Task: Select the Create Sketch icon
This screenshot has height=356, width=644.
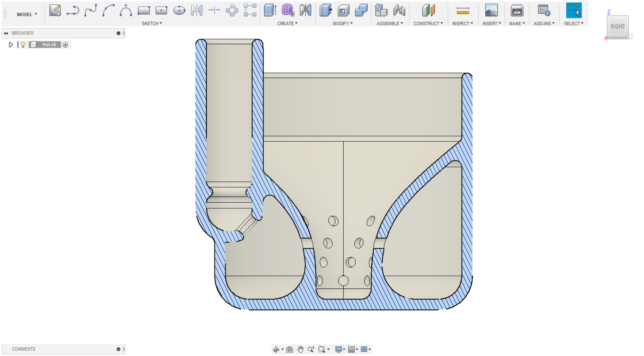Action: (x=55, y=11)
